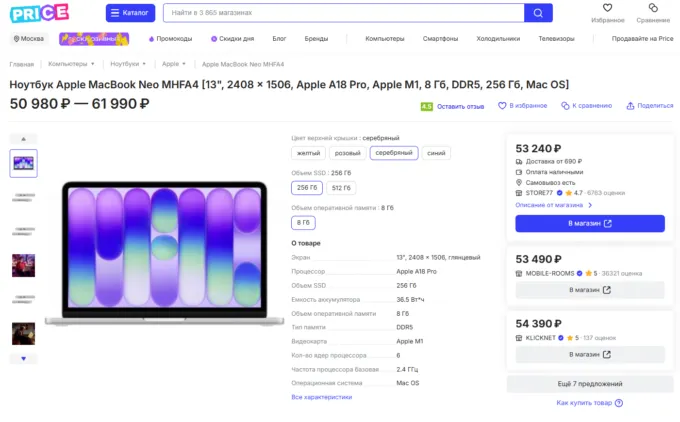This screenshot has width=680, height=422.
Task: Open Смартфоны category in navigation
Action: pyautogui.click(x=440, y=39)
